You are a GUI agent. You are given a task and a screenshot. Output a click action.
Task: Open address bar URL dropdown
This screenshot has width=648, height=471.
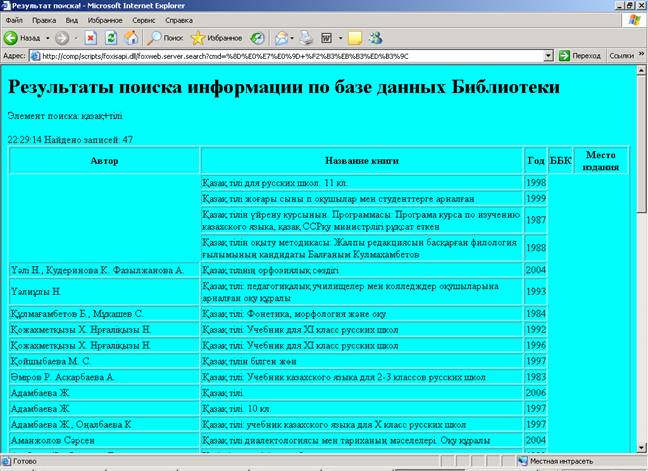pos(548,56)
